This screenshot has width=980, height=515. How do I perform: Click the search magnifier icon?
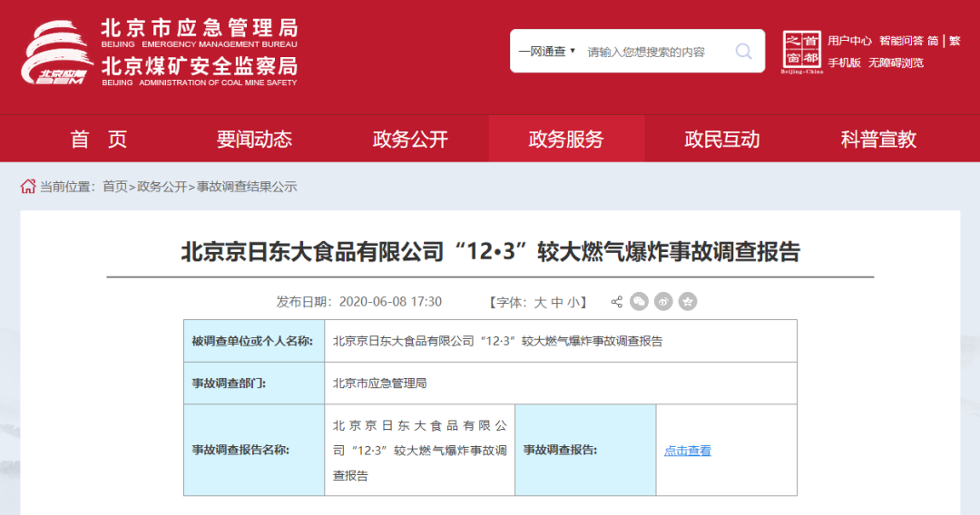(743, 51)
